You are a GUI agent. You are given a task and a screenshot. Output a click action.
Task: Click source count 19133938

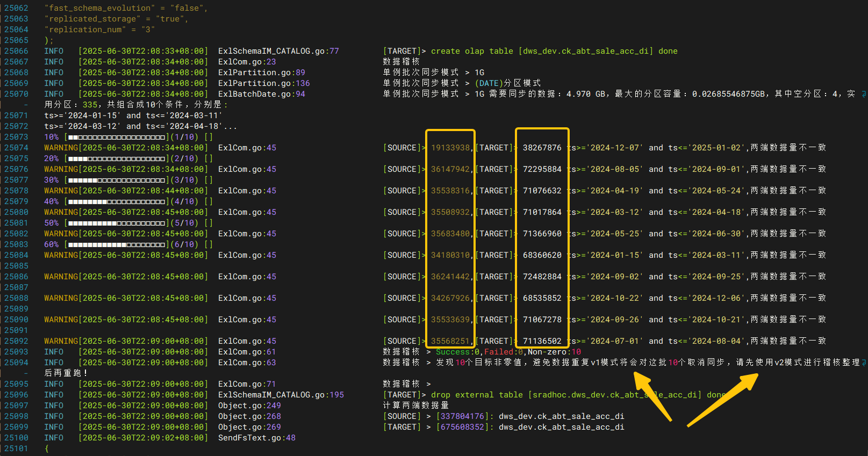tap(450, 148)
